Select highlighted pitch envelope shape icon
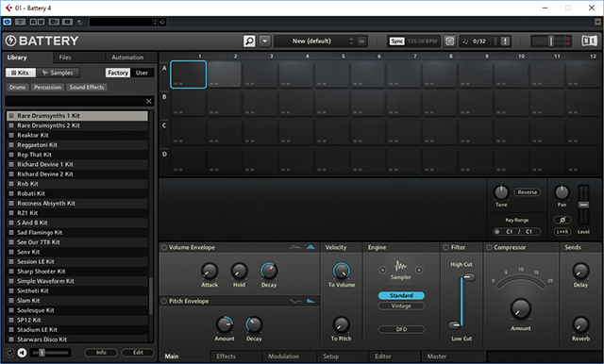The height and width of the screenshot is (364, 604). point(310,301)
